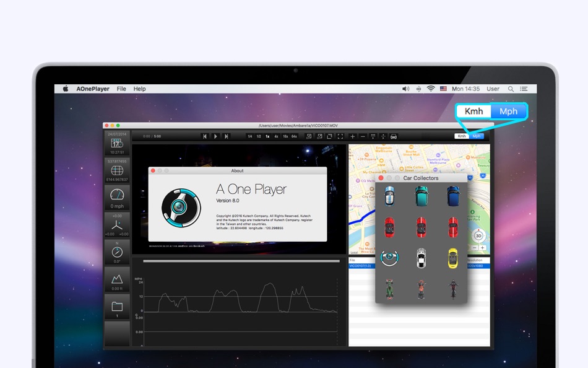This screenshot has width=588, height=368.
Task: Close the Car Collectors window
Action: [x=381, y=178]
